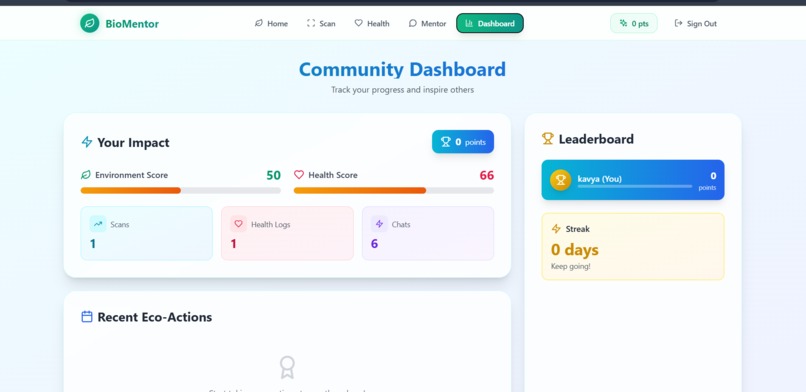Open the Scans stat card

(146, 233)
